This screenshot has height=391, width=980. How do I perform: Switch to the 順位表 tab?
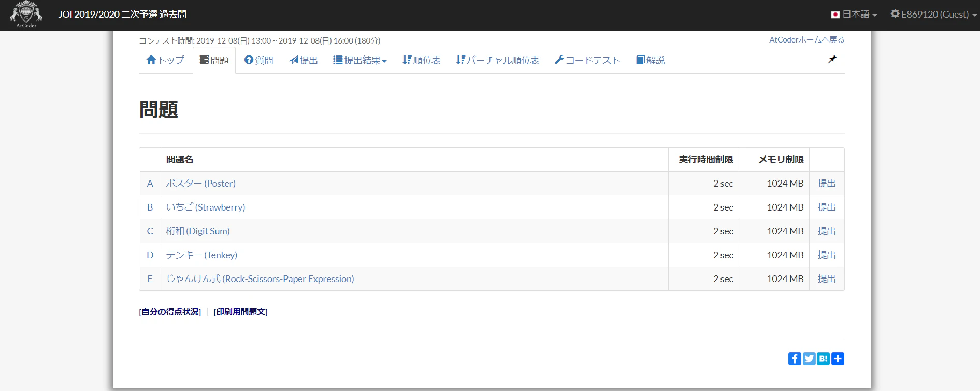coord(421,60)
